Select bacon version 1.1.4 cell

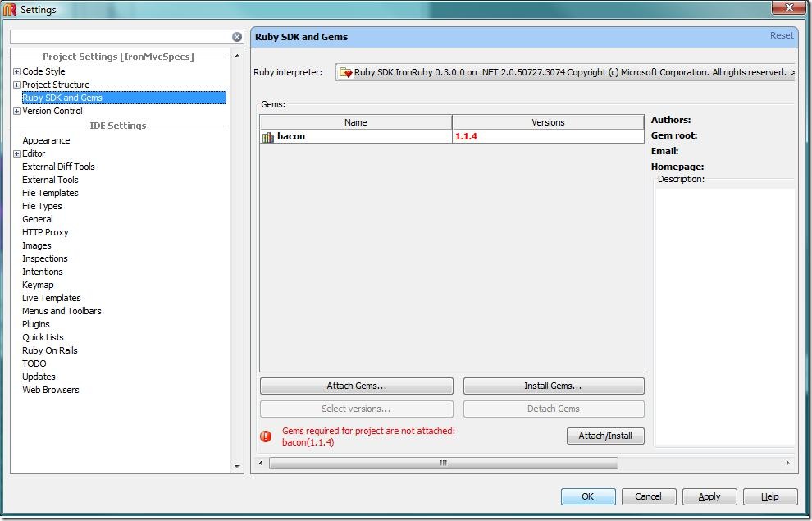pos(548,137)
